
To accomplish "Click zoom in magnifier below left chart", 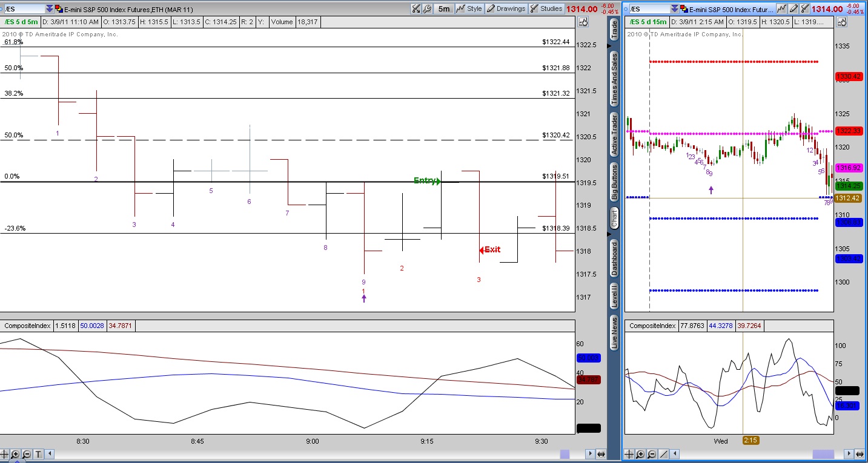I will point(16,453).
